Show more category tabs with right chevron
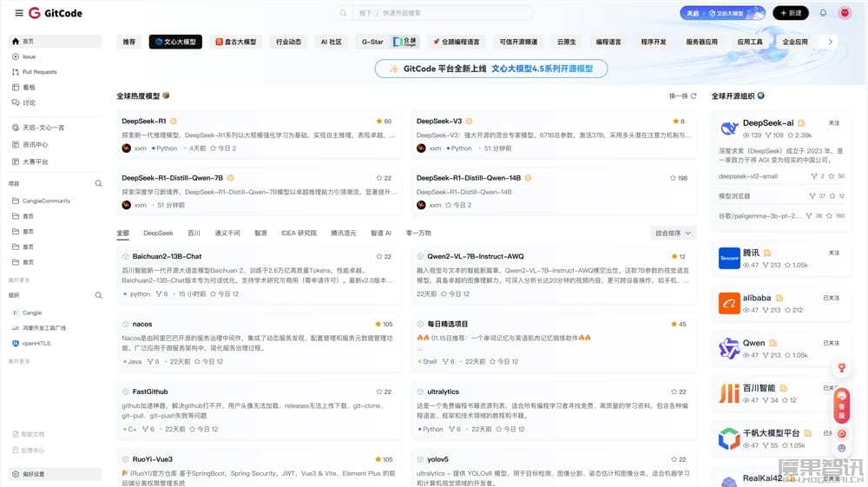Image resolution: width=868 pixels, height=487 pixels. pos(830,42)
